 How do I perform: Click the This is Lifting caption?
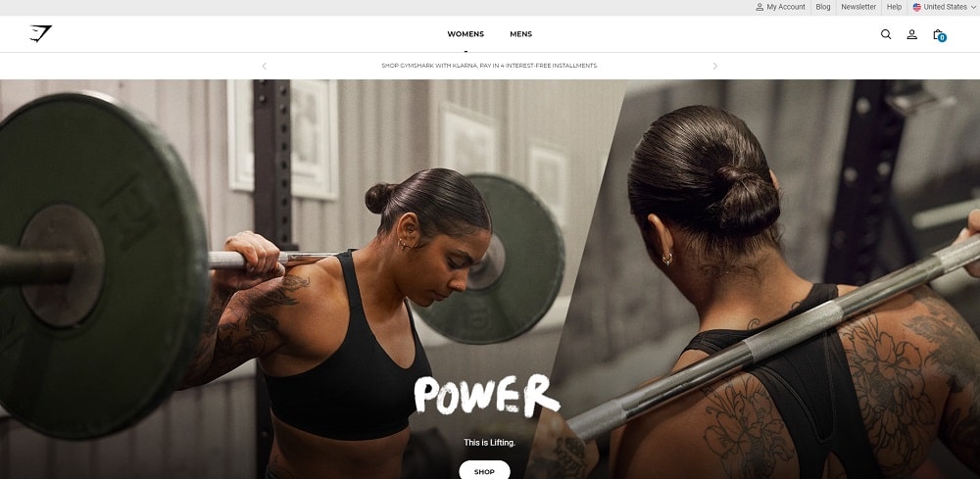tap(489, 442)
